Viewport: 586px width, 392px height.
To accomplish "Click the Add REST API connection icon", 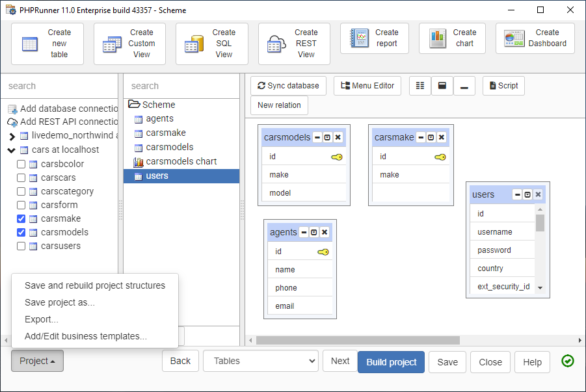I will (12, 122).
